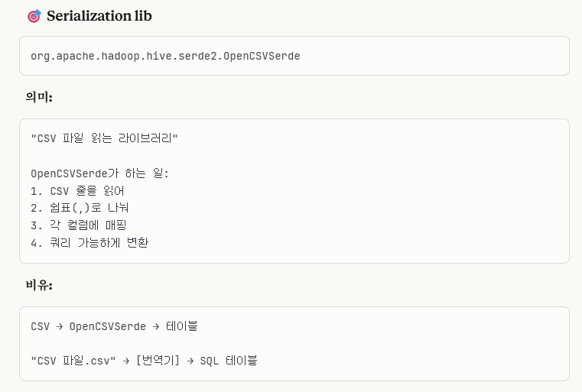Click the word 테이블 in first analogy line
The image size is (582, 392).
coord(182,326)
